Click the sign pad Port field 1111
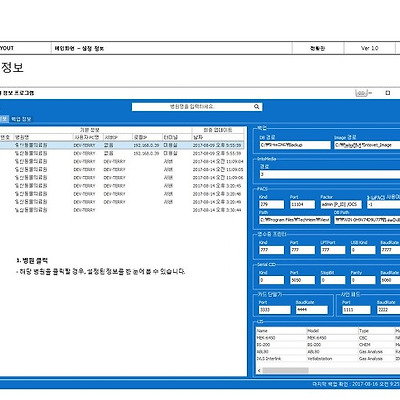This screenshot has height=400, width=400. pos(356,310)
